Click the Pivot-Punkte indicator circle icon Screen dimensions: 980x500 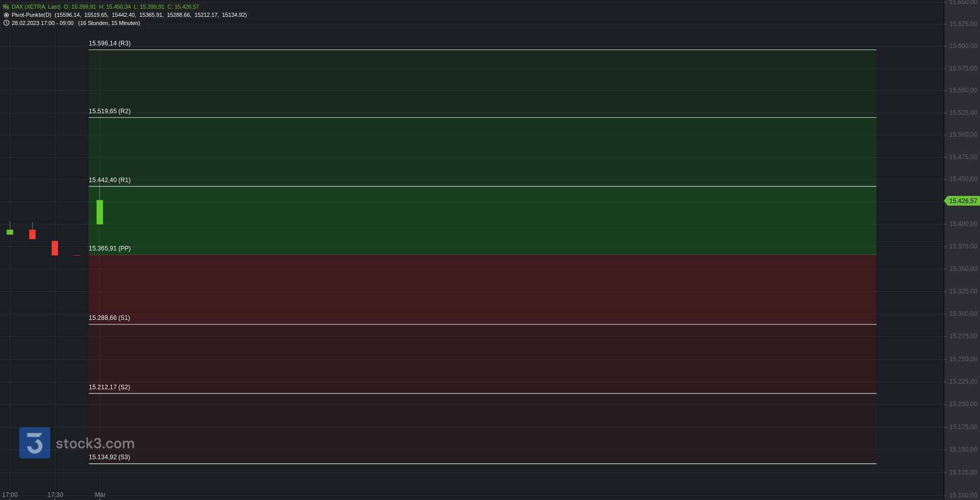click(6, 15)
